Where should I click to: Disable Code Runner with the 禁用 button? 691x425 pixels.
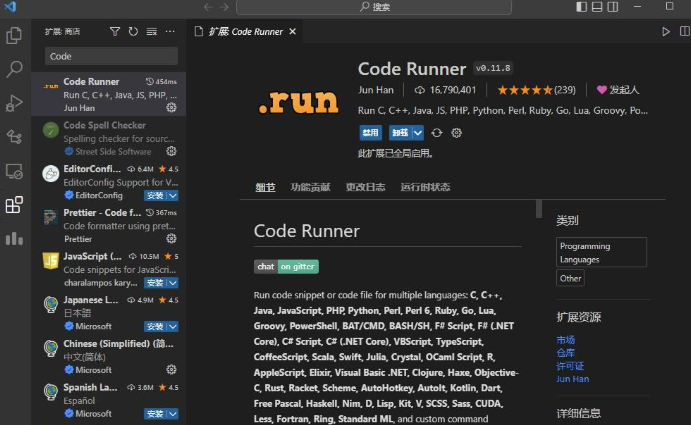(371, 133)
